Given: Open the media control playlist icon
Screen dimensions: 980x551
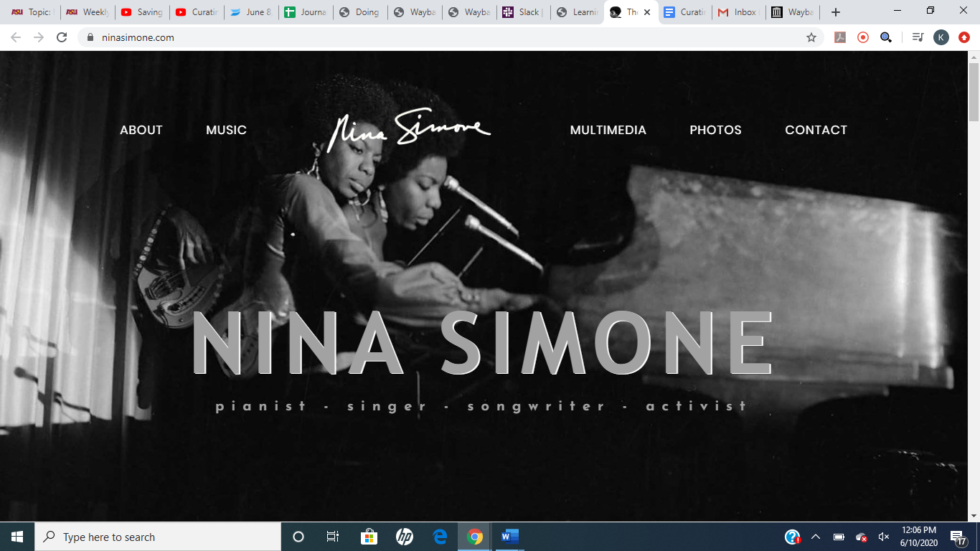Looking at the screenshot, I should 918,37.
